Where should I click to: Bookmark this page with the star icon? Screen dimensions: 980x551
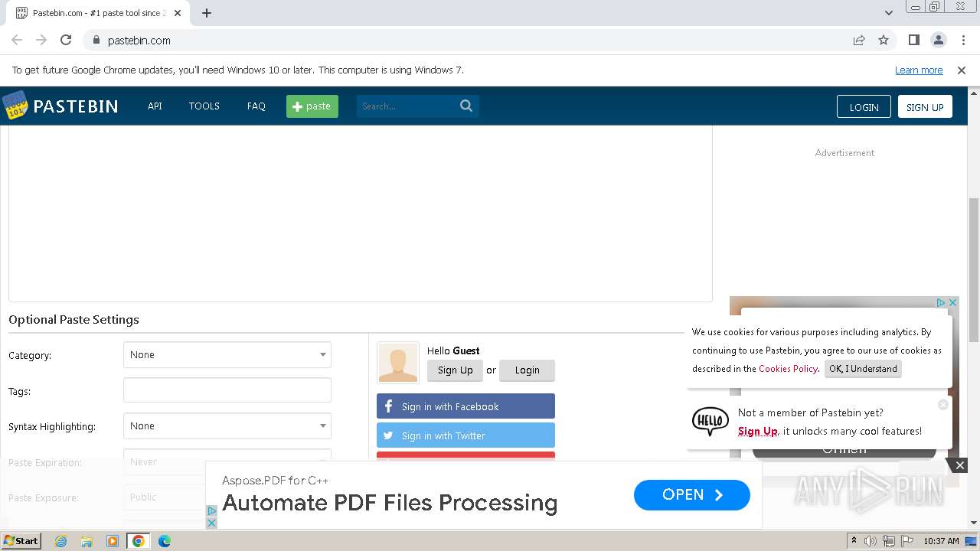tap(884, 40)
